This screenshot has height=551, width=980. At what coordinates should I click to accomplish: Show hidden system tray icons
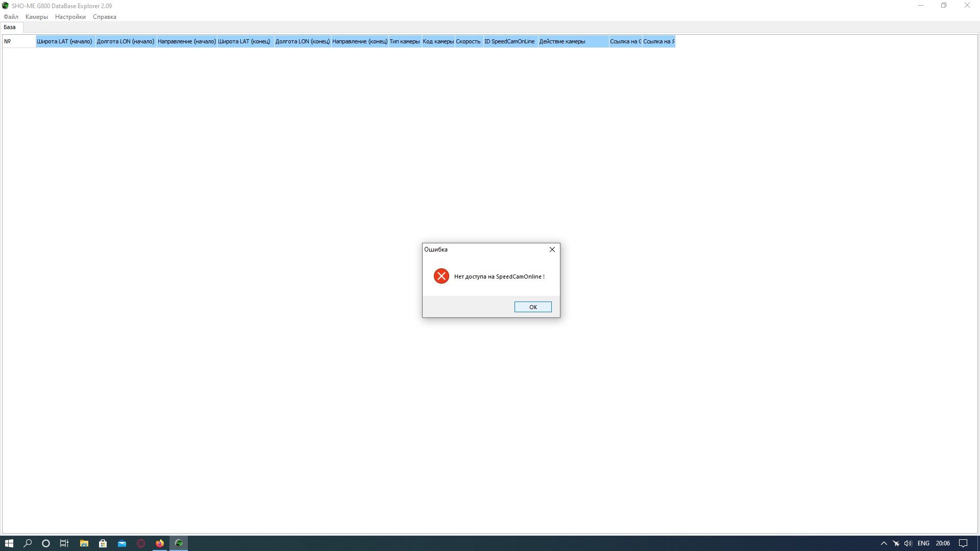pyautogui.click(x=884, y=543)
